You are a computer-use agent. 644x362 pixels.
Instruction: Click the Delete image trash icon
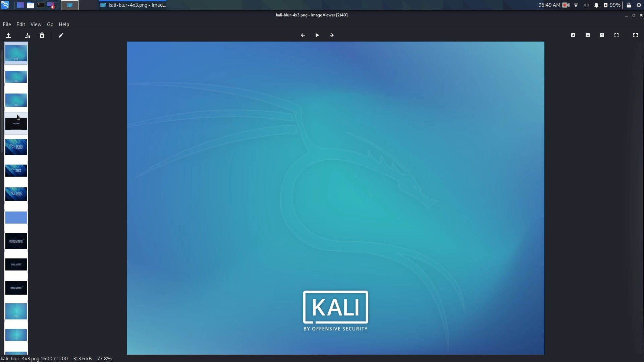42,35
